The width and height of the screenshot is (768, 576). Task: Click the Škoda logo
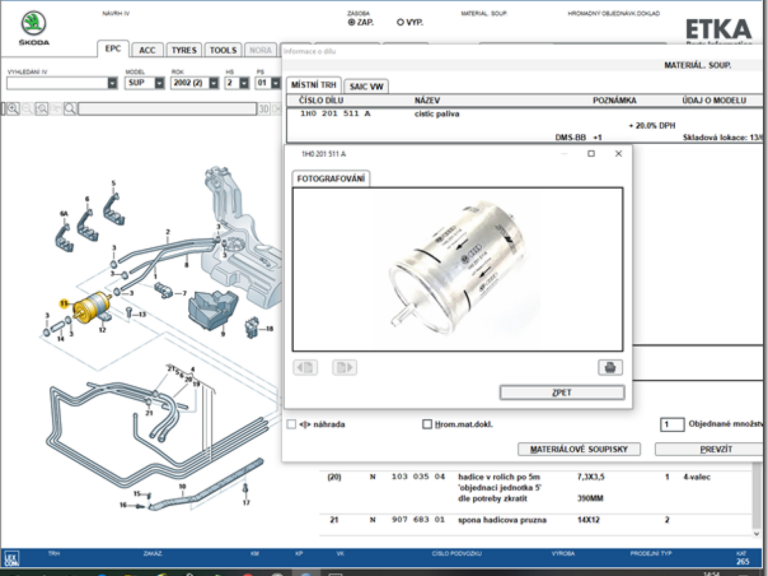tap(33, 25)
